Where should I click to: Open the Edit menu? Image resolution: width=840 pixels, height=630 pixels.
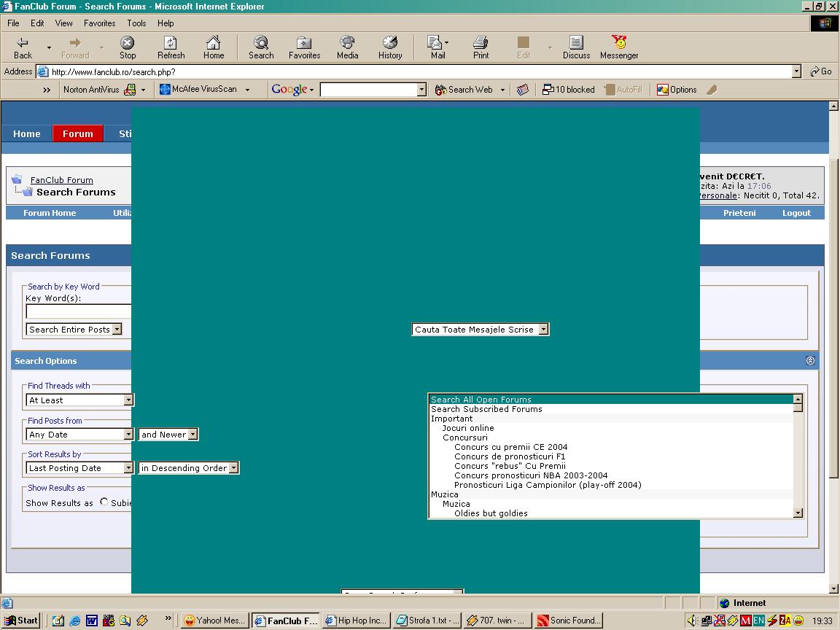pyautogui.click(x=37, y=23)
